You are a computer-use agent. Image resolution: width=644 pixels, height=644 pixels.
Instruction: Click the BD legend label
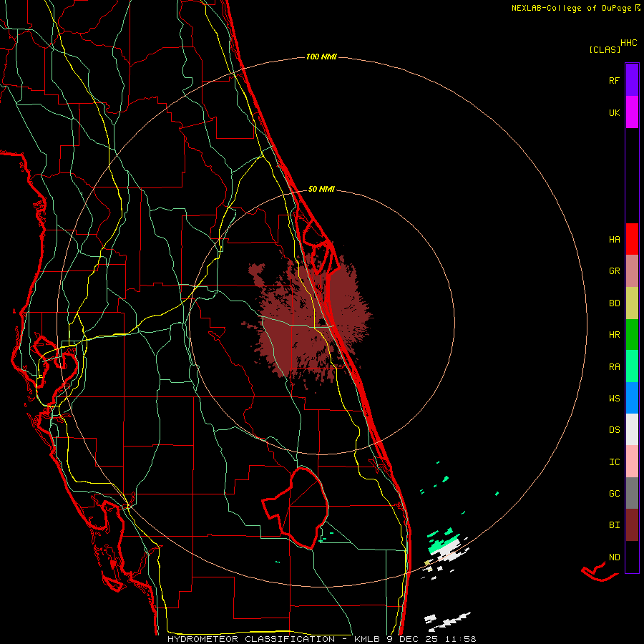[x=614, y=303]
